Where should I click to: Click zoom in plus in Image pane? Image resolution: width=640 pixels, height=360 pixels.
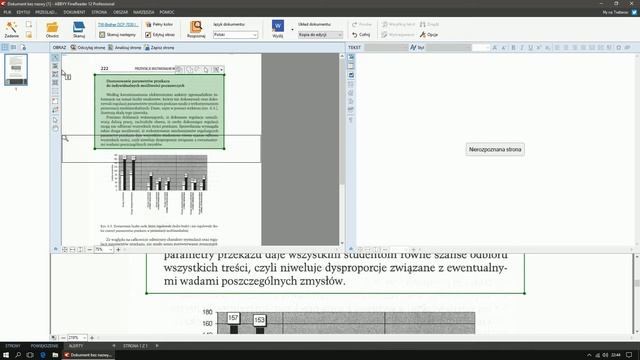(x=118, y=249)
